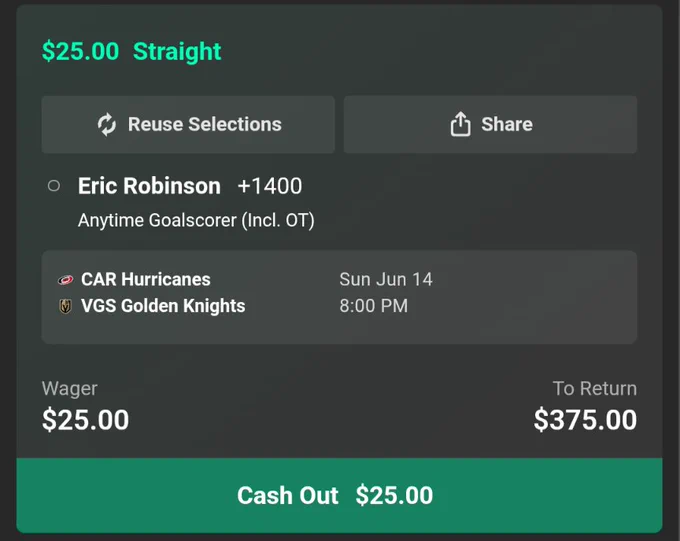Click the circle status indicator beside Eric Robinson
The image size is (680, 541).
point(54,186)
